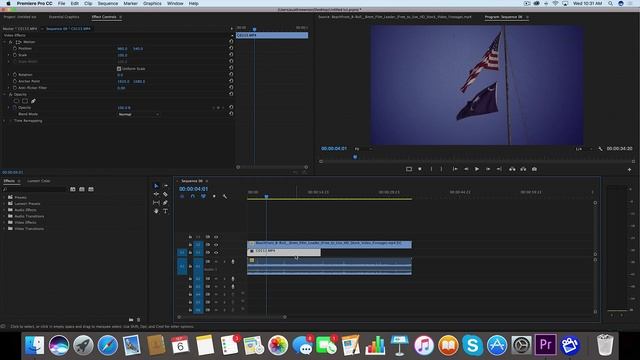Expand the Scale parameter

[x=9, y=55]
